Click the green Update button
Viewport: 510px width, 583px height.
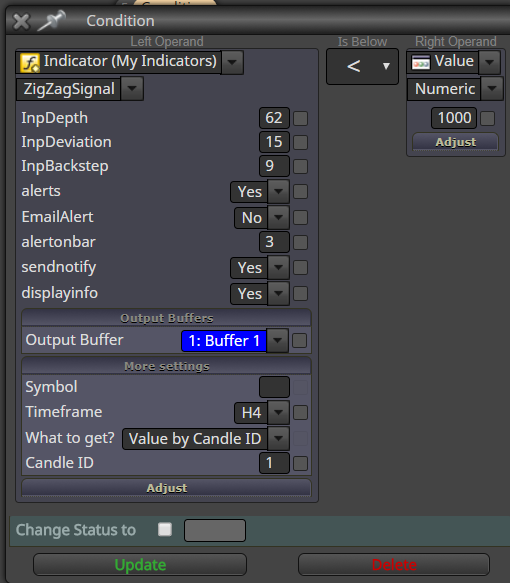(x=140, y=565)
